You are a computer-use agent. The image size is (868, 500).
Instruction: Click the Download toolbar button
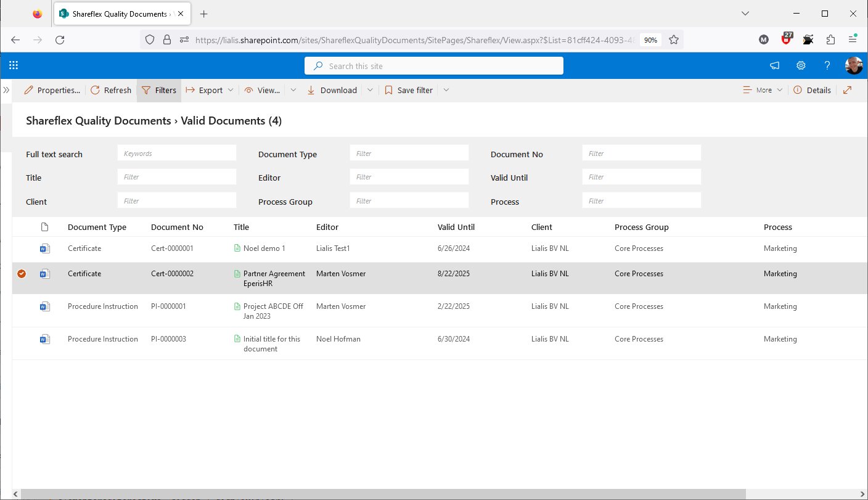point(332,90)
